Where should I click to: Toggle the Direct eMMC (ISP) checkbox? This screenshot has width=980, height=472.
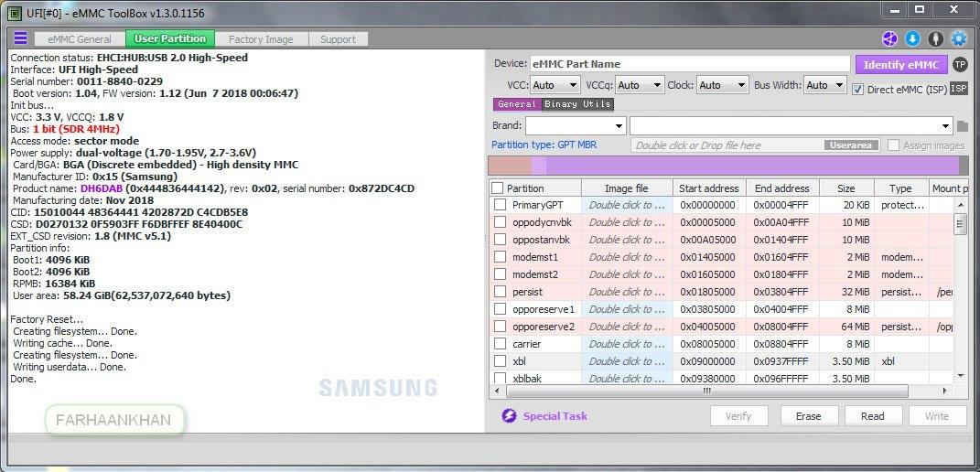tap(857, 89)
